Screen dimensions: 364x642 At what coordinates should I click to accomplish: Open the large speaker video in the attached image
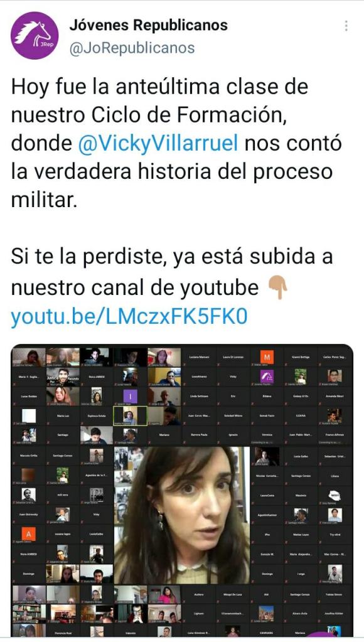point(182,515)
